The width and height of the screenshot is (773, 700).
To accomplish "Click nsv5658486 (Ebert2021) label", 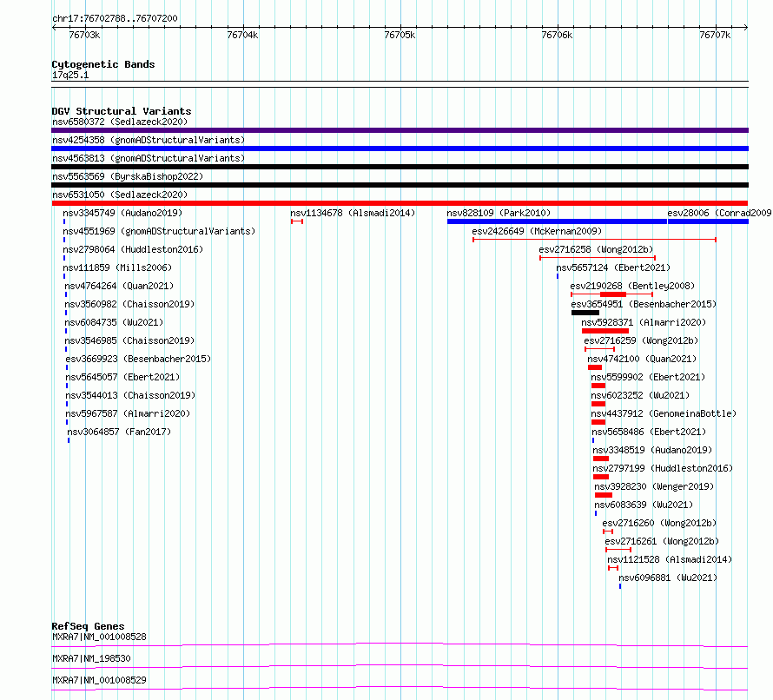I will (x=649, y=432).
